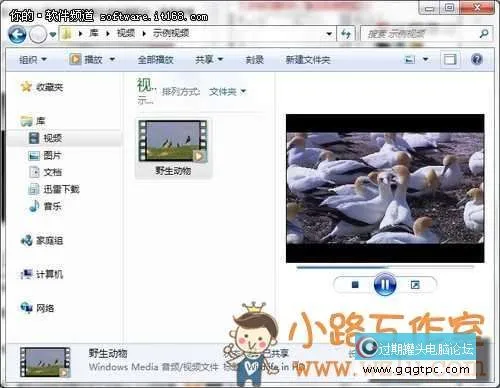Image resolution: width=500 pixels, height=388 pixels.
Task: Click the picture icon beside 图片
Action: coord(34,155)
